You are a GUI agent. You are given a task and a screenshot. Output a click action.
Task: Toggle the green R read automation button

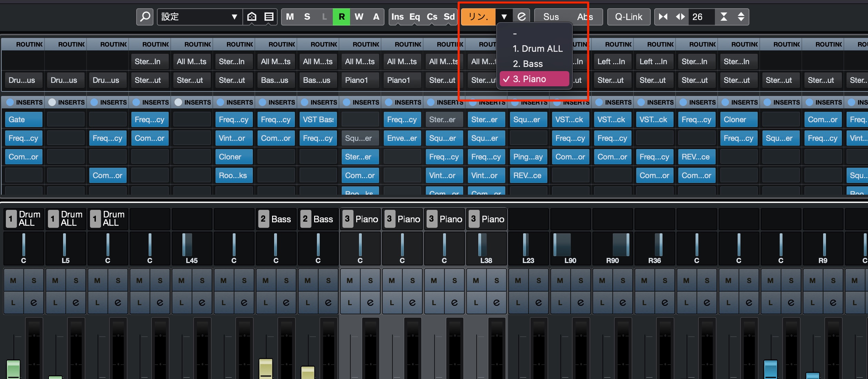[341, 17]
